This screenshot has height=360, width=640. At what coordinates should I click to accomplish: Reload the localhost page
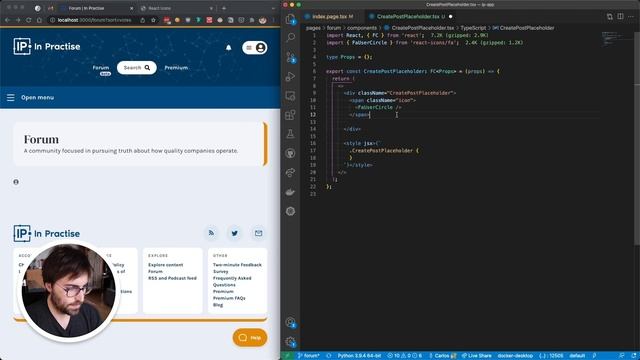click(29, 20)
